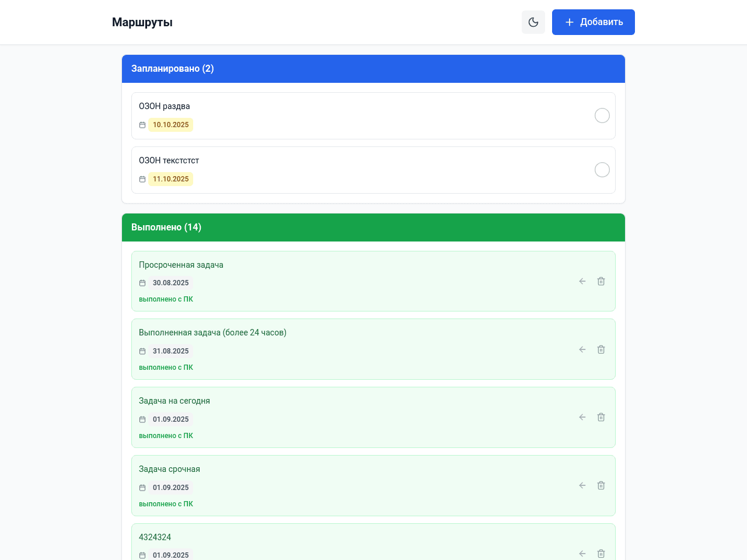Click the calendar icon beside 11.10.2025
747x560 pixels.
pos(142,179)
